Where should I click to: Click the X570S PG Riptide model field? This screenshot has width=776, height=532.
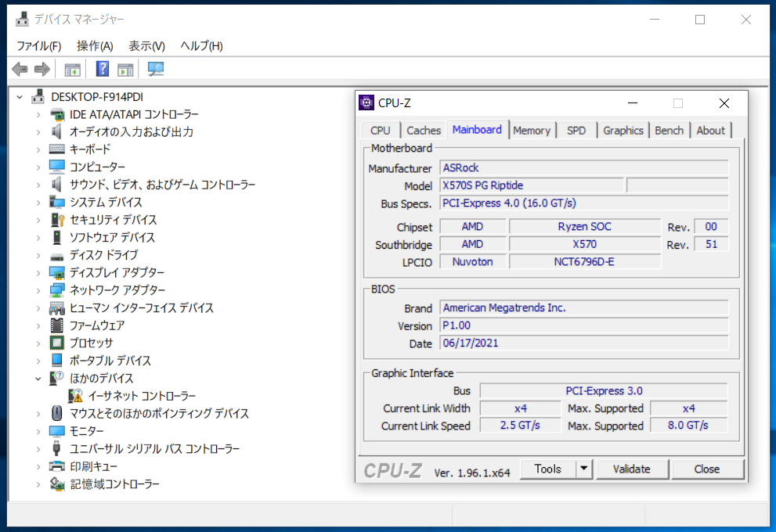[x=532, y=185]
